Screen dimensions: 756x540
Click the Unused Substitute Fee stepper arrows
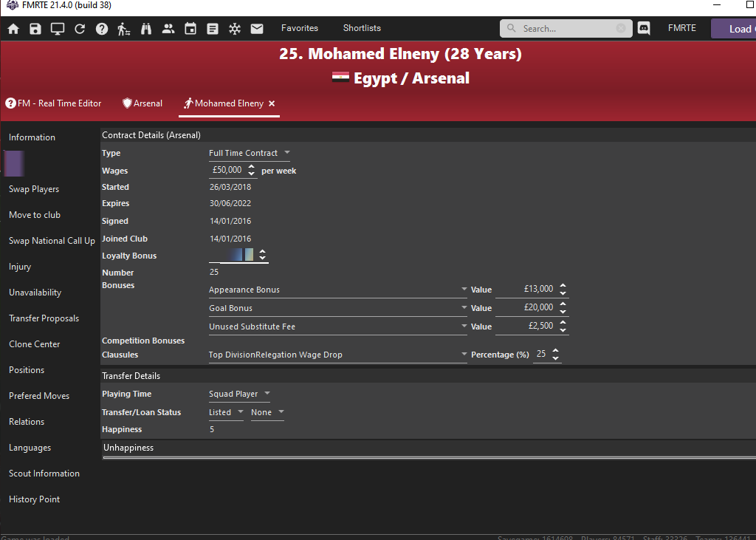[563, 326]
